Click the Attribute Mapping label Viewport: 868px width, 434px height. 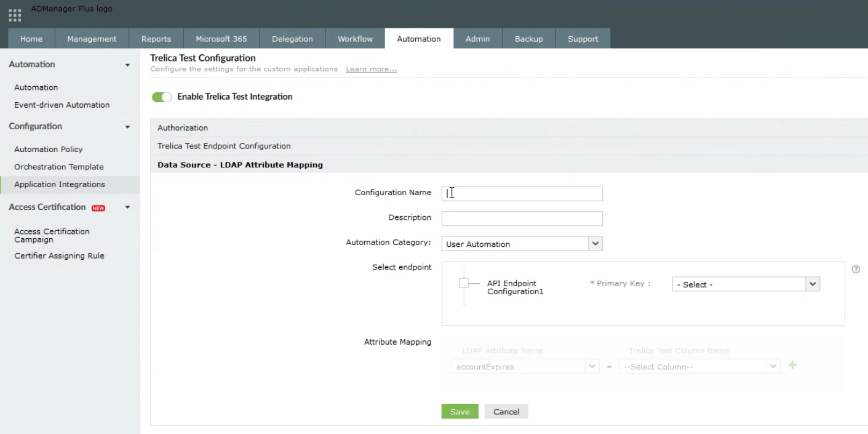coord(397,342)
